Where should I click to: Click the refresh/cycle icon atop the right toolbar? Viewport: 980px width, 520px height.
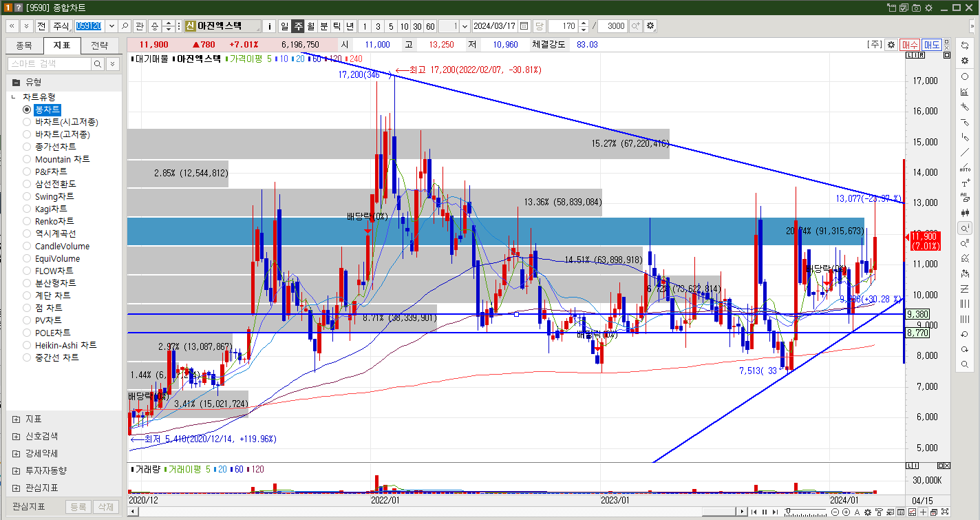[965, 45]
